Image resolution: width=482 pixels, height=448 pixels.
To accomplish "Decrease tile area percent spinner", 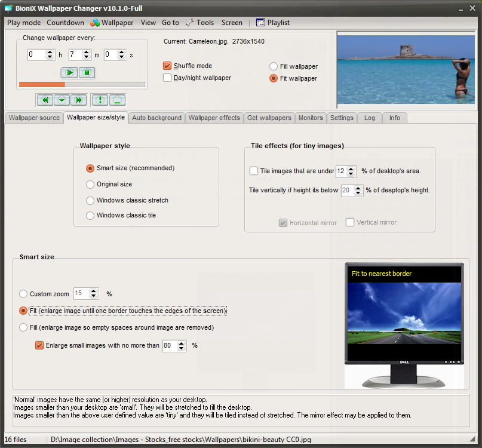I will [351, 174].
